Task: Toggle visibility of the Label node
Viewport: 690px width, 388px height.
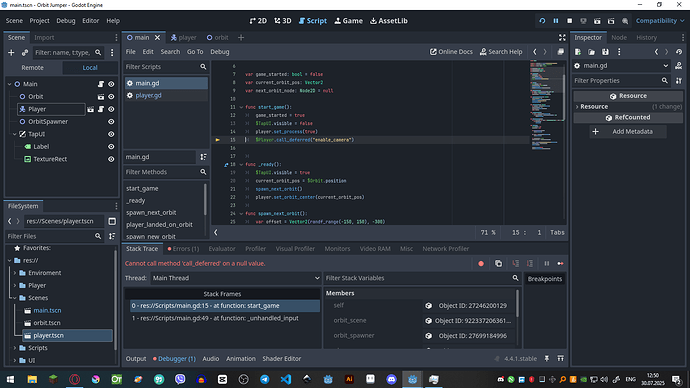Action: (x=111, y=146)
